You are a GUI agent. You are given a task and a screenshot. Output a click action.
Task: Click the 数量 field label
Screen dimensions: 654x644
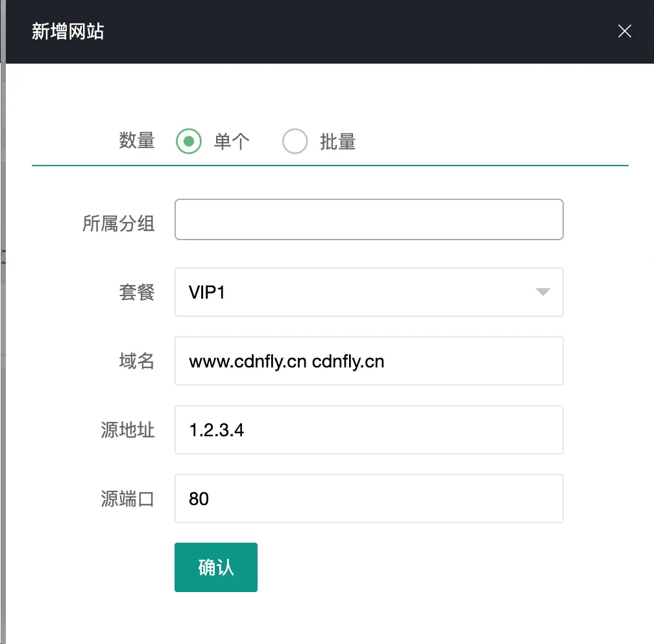point(136,140)
